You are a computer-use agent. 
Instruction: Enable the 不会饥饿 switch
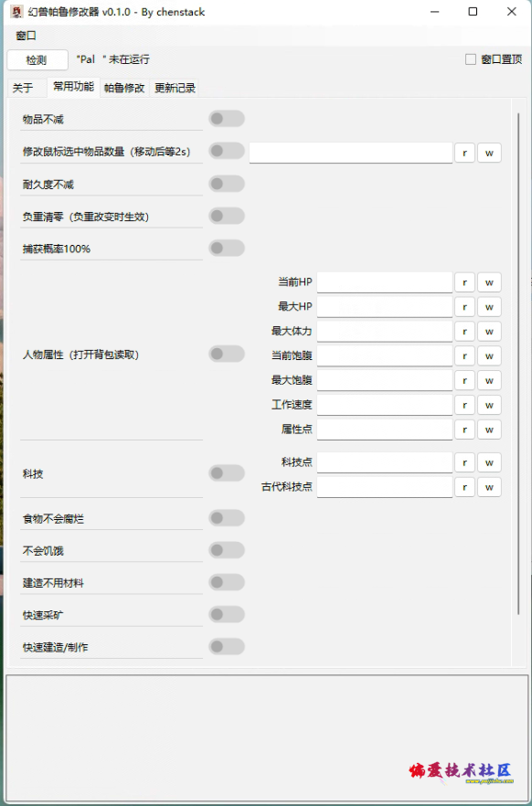pos(227,550)
